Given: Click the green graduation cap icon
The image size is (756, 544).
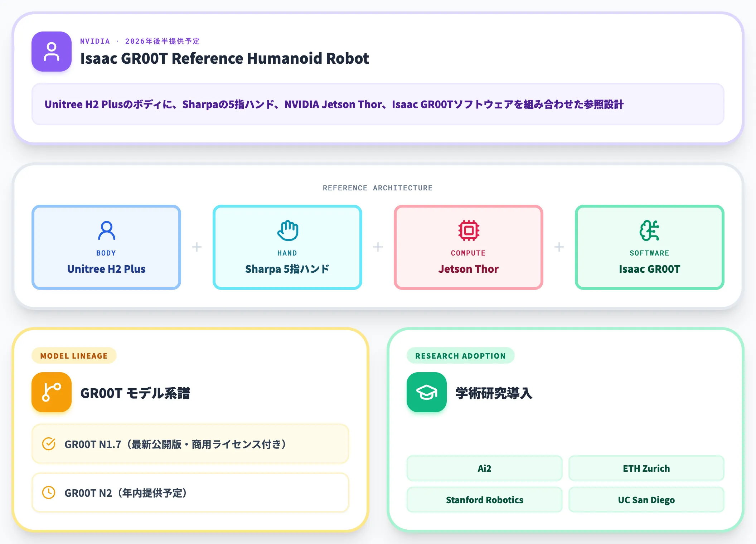Looking at the screenshot, I should point(427,392).
